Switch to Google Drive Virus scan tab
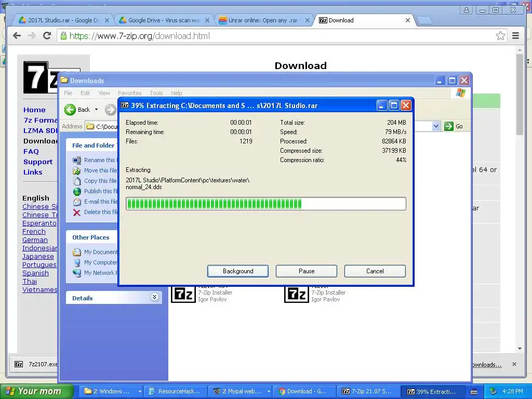This screenshot has height=399, width=532. [164, 20]
